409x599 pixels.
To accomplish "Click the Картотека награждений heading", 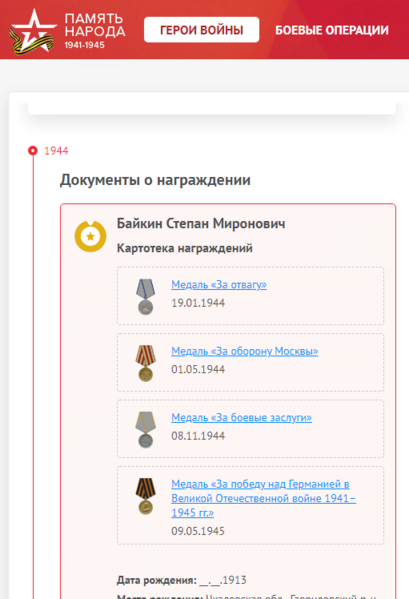I will pyautogui.click(x=184, y=248).
